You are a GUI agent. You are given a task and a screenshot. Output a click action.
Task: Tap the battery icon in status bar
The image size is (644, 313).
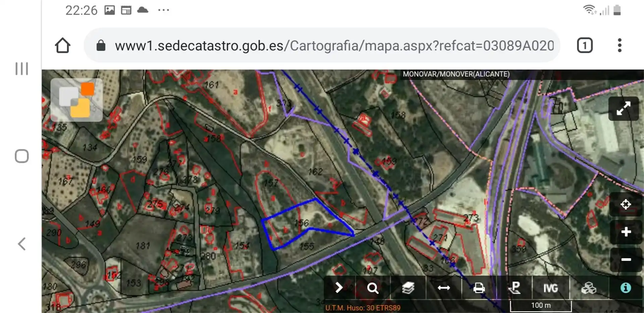coord(617,10)
